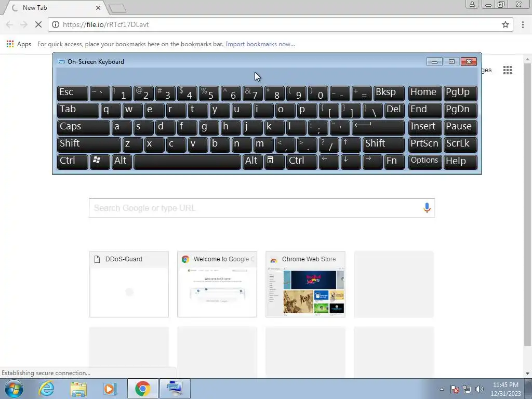The image size is (532, 399).
Task: Open the DDoS-Guard thumbnail
Action: [x=129, y=284]
